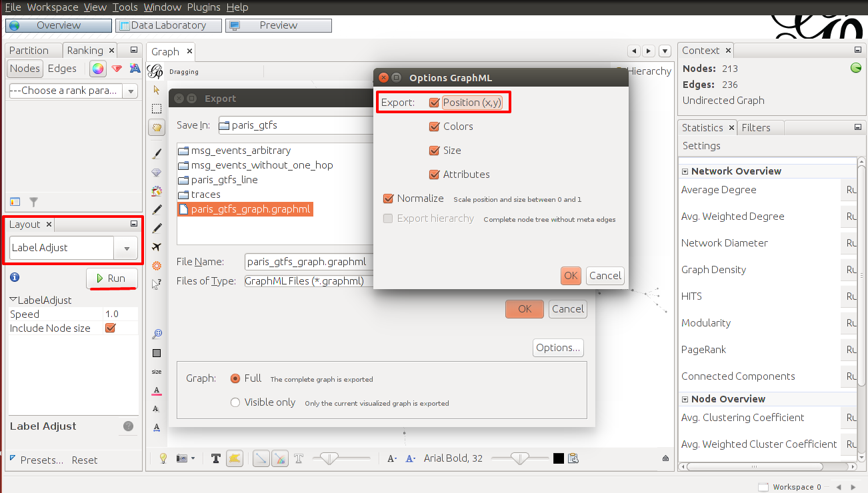The image size is (868, 493).
Task: Click Cancel in the Options GraphML dialog
Action: coord(605,276)
